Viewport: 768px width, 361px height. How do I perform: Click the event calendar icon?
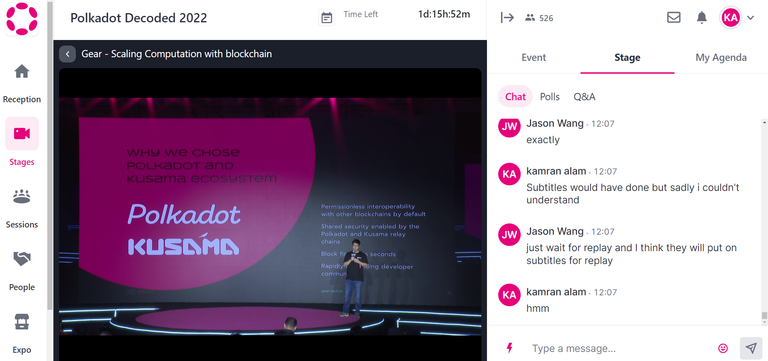(x=327, y=18)
